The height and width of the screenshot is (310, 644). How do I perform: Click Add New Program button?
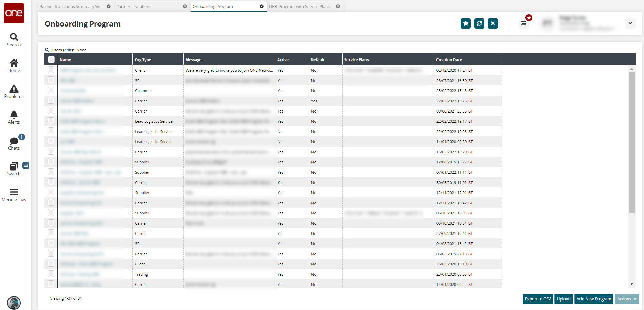[594, 299]
